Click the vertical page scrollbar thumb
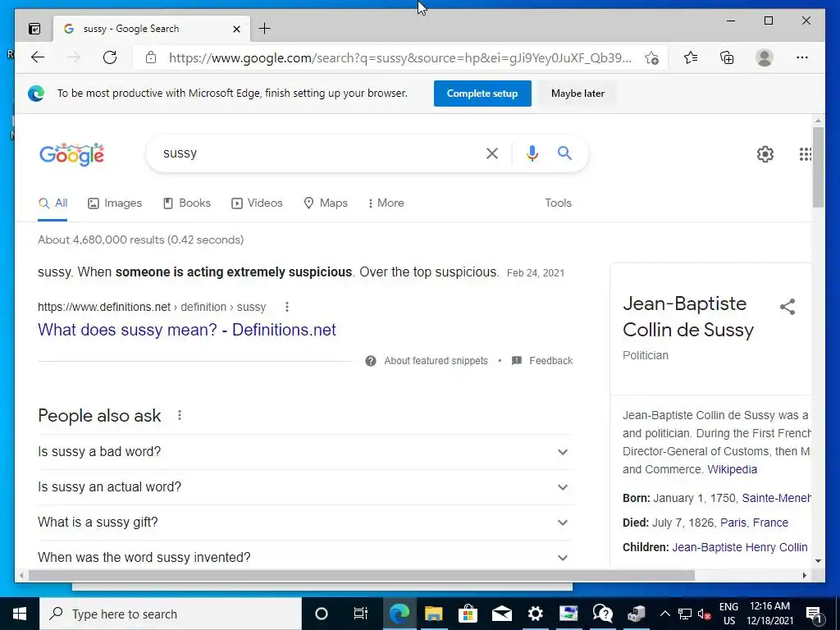840x630 pixels. [x=818, y=167]
